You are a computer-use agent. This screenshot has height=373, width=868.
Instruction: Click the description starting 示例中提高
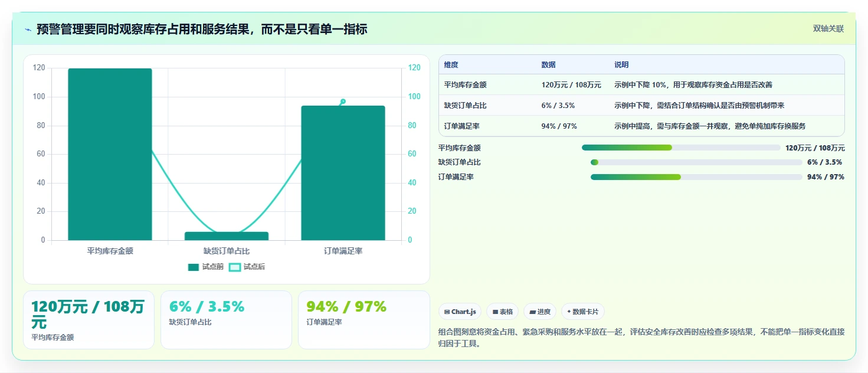[x=710, y=126]
